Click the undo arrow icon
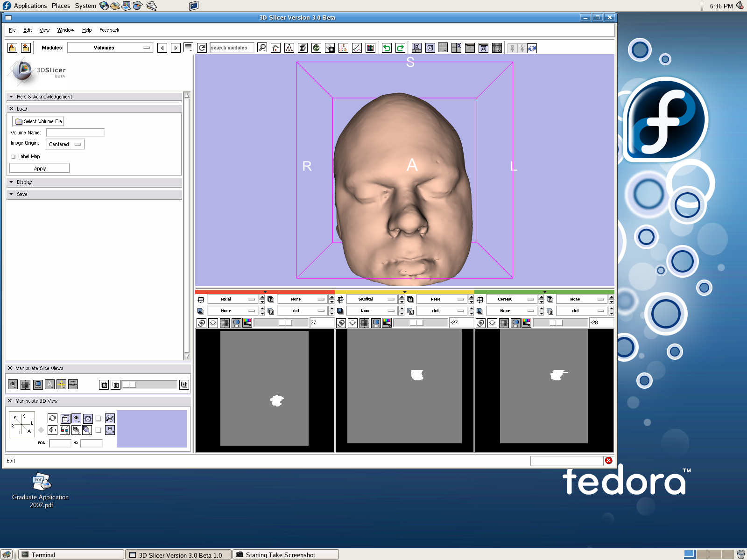The width and height of the screenshot is (747, 560). click(387, 48)
